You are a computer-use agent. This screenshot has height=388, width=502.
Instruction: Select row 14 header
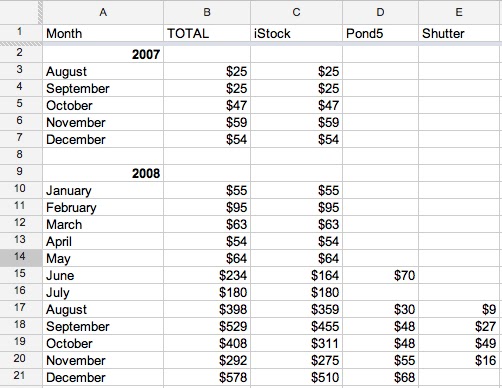coord(21,258)
